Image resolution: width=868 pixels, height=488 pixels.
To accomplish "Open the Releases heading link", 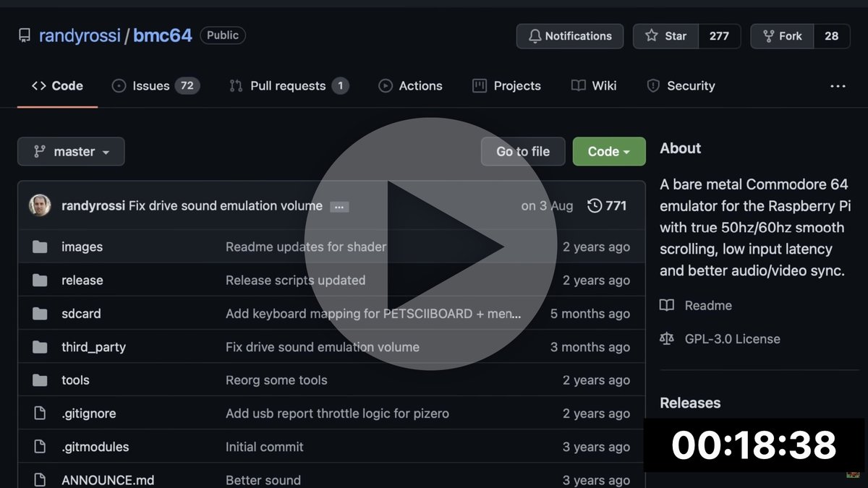I will point(690,403).
